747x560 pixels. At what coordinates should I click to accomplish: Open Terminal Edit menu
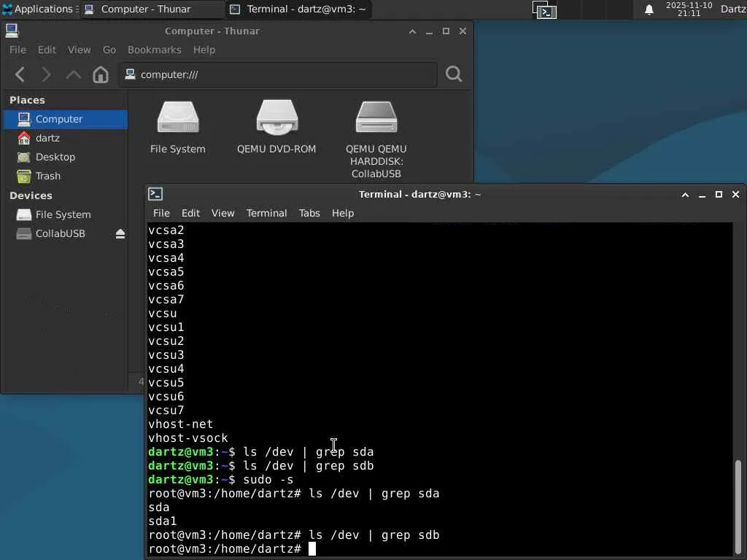click(190, 213)
